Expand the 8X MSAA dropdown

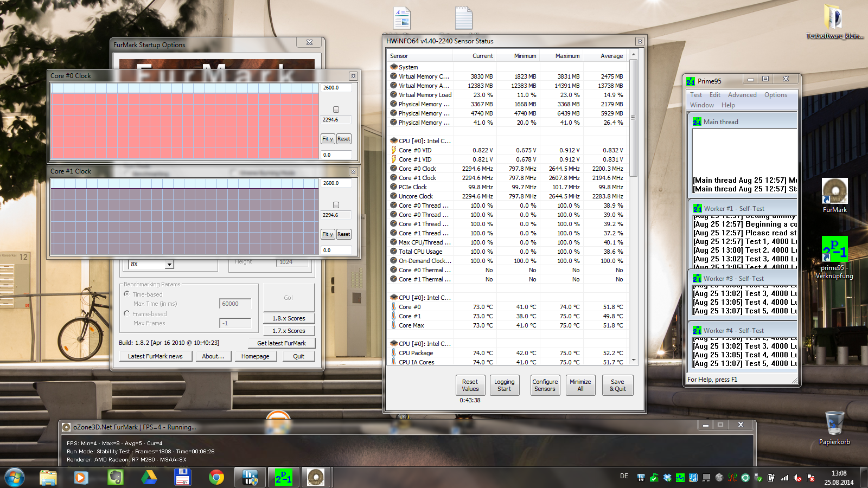point(169,264)
